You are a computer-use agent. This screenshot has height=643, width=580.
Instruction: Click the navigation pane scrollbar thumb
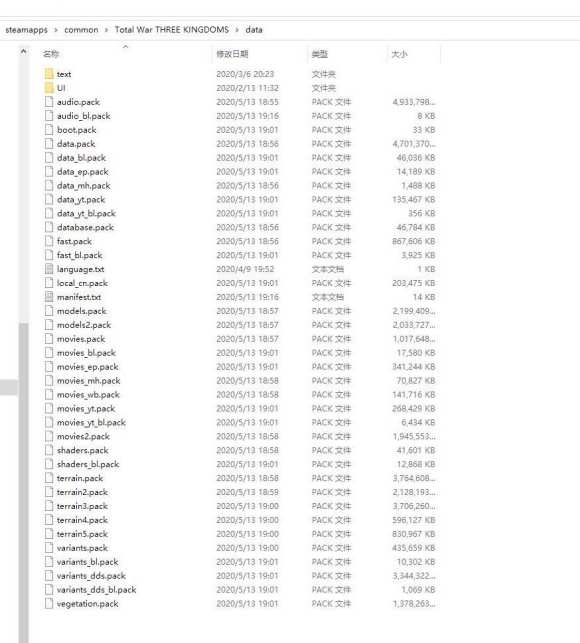coord(24,482)
